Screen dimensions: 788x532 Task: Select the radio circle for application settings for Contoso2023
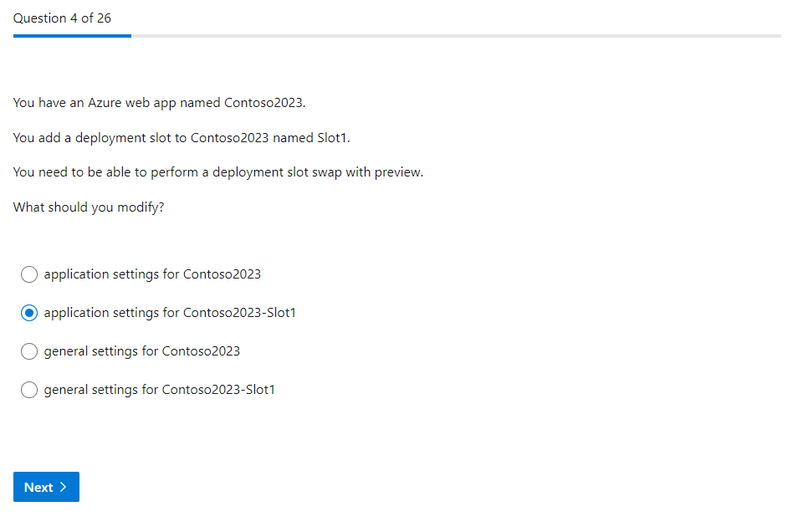29,274
